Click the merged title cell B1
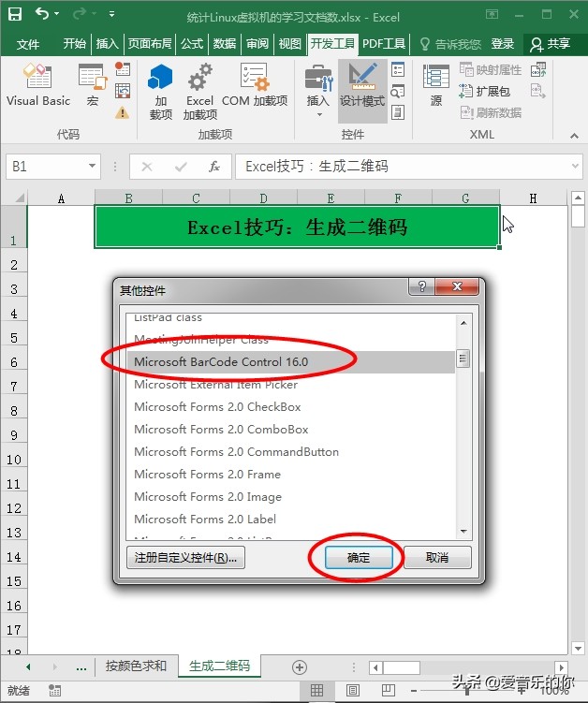This screenshot has width=588, height=703. [297, 227]
